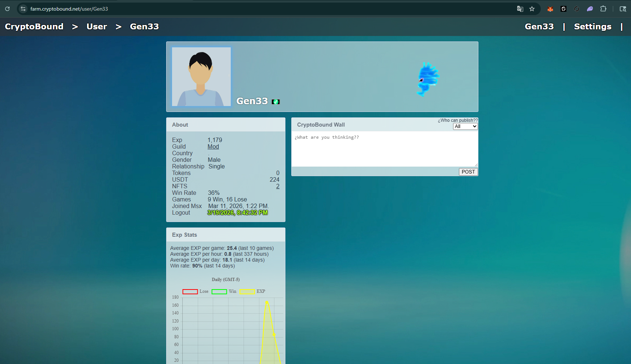The image size is (631, 364).
Task: Reload the page with refresh icon
Action: 7,9
